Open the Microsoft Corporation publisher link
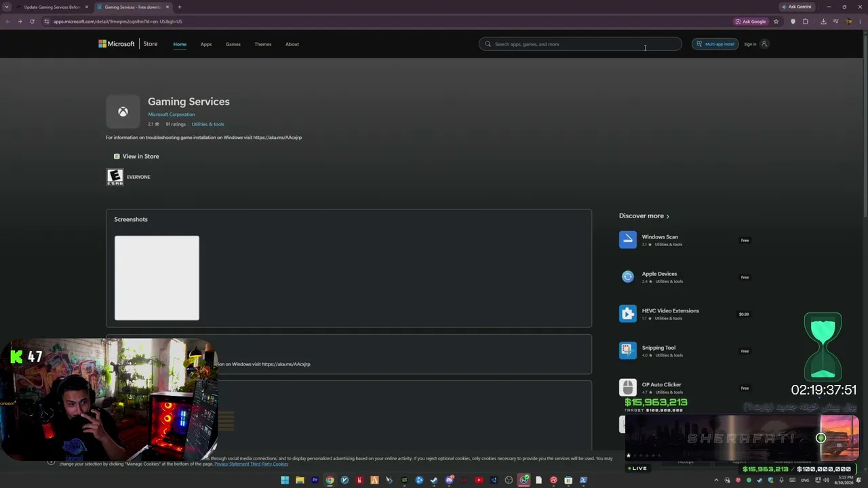The image size is (868, 488). pos(172,115)
